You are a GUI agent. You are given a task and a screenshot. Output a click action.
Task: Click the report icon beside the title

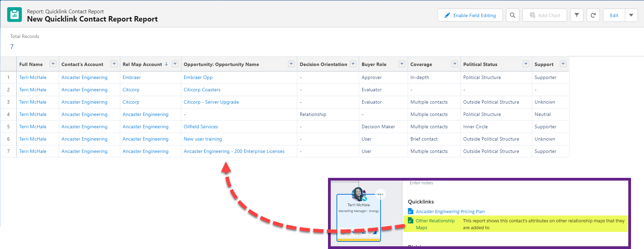tap(14, 15)
